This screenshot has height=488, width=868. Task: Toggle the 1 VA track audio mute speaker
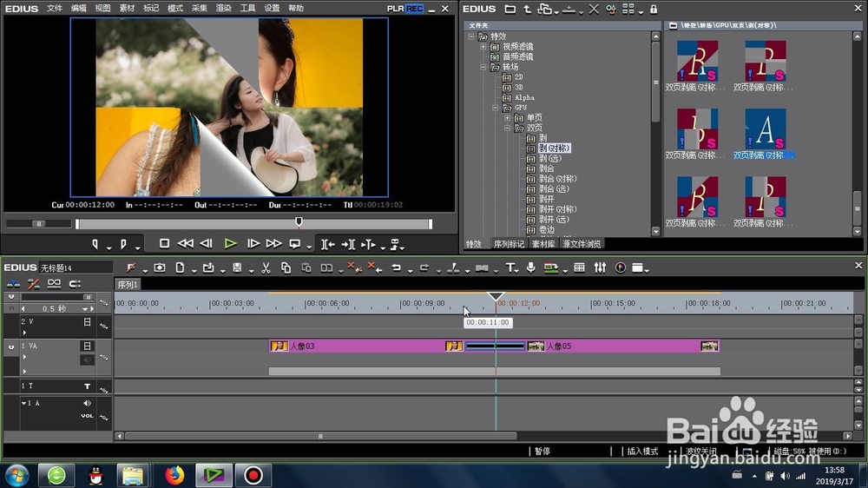coord(87,360)
